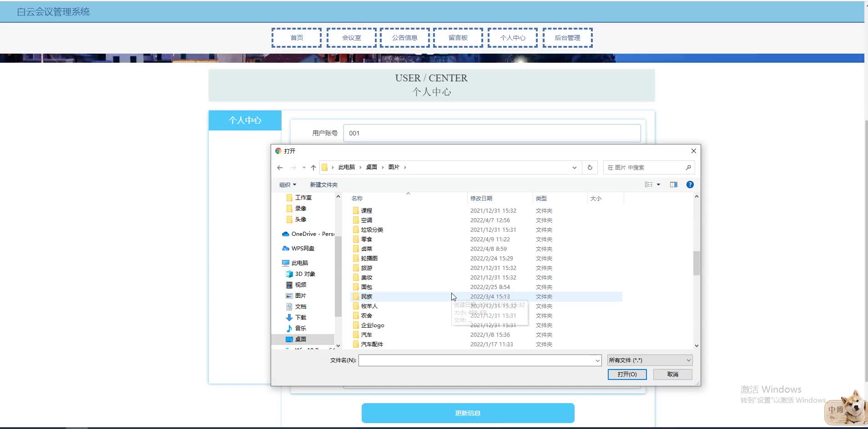This screenshot has width=868, height=429.
Task: Toggle the preview pane button
Action: [x=673, y=184]
